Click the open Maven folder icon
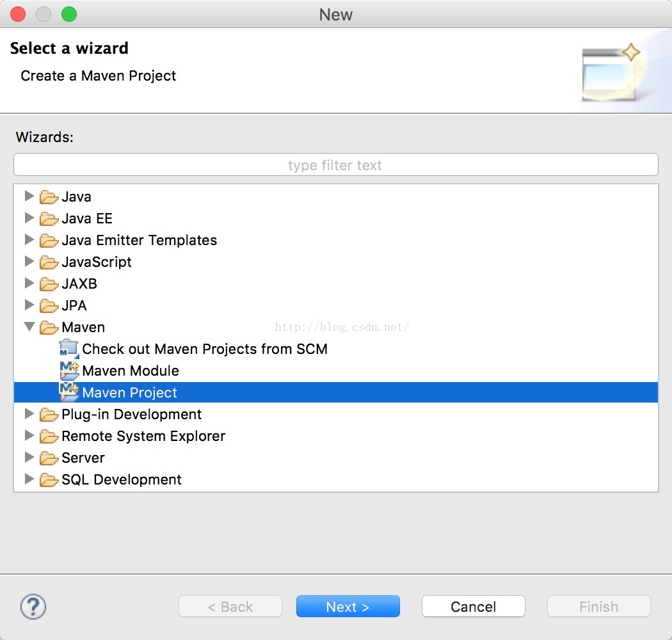Screen dimensions: 672x640 click(49, 328)
